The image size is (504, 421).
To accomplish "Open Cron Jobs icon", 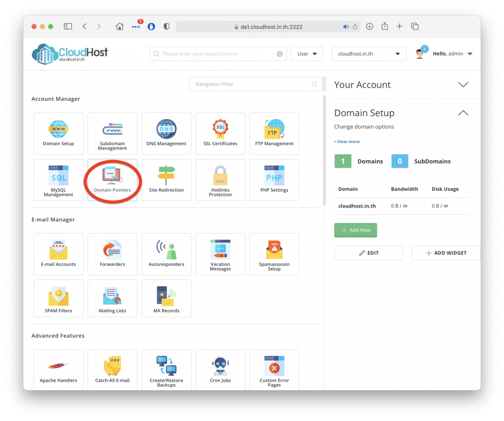I will pyautogui.click(x=220, y=370).
